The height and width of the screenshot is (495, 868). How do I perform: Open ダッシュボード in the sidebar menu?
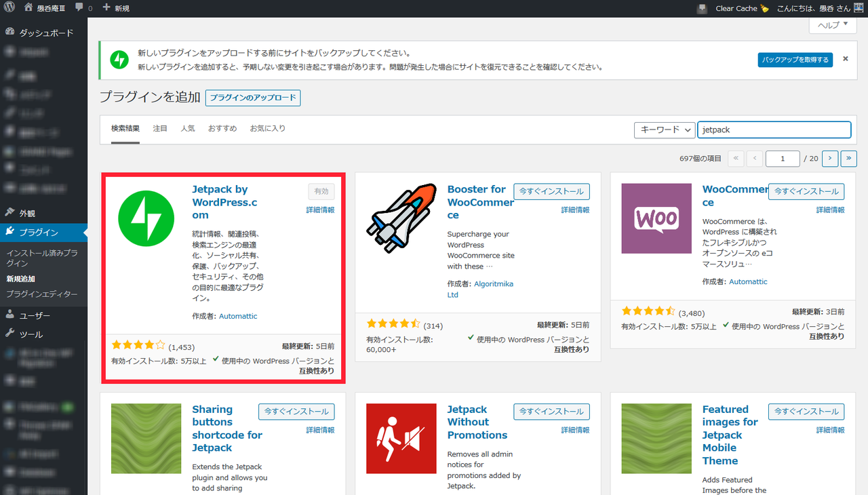coord(46,33)
